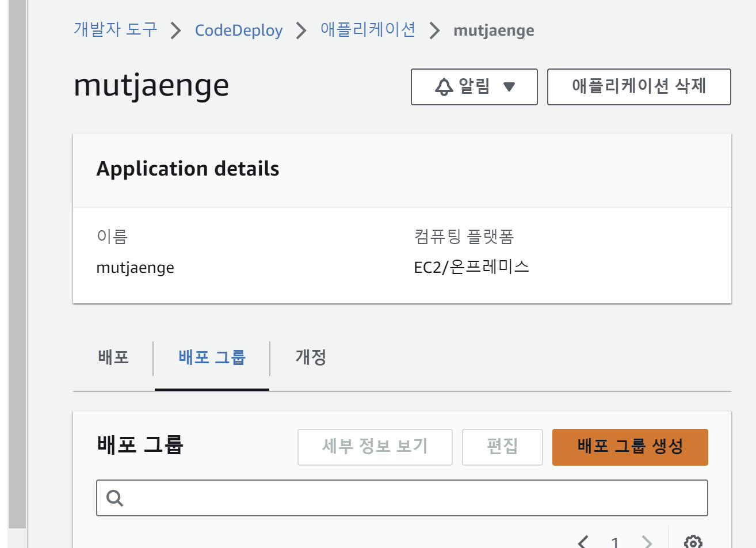Screen dimensions: 756x548
Task: Click the bell icon in 알림 button
Action: (x=444, y=87)
